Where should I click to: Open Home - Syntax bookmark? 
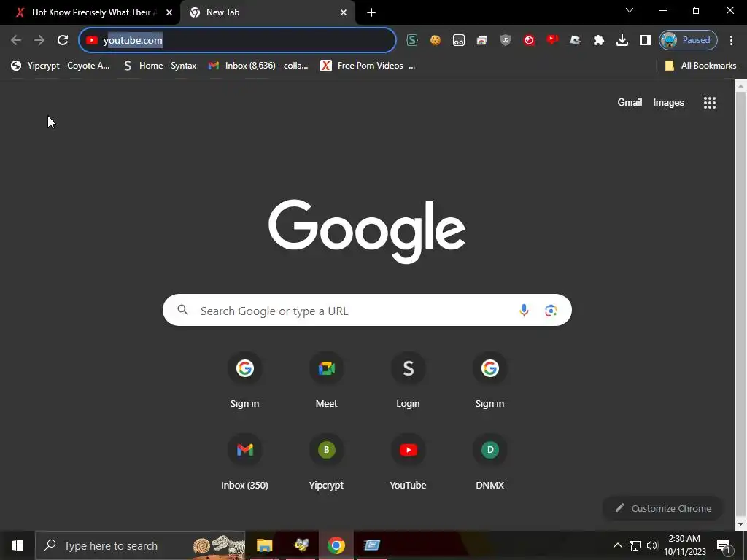tap(160, 66)
